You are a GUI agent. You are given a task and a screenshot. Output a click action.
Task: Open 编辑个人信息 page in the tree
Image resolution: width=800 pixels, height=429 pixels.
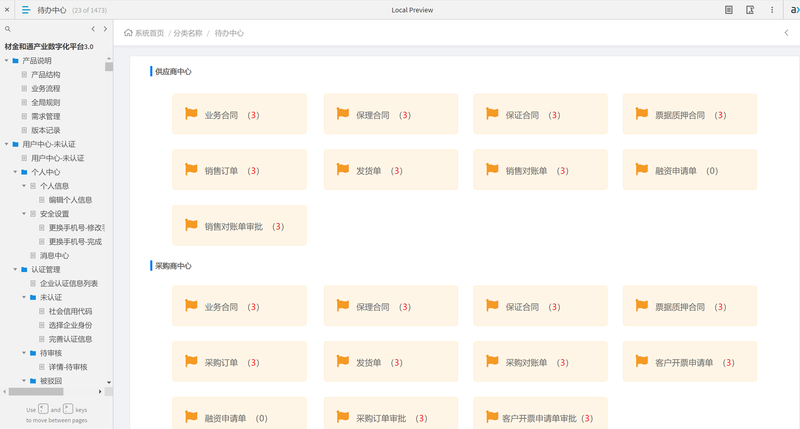point(70,200)
